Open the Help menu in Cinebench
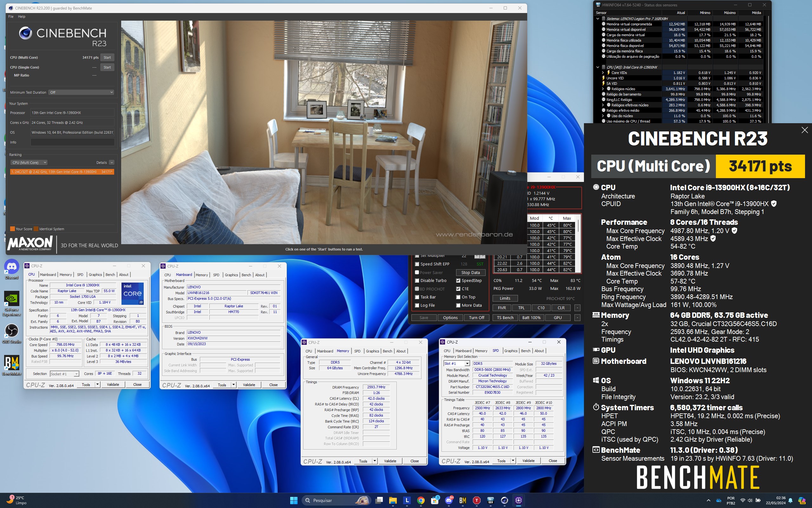The height and width of the screenshot is (508, 812). pyautogui.click(x=22, y=17)
